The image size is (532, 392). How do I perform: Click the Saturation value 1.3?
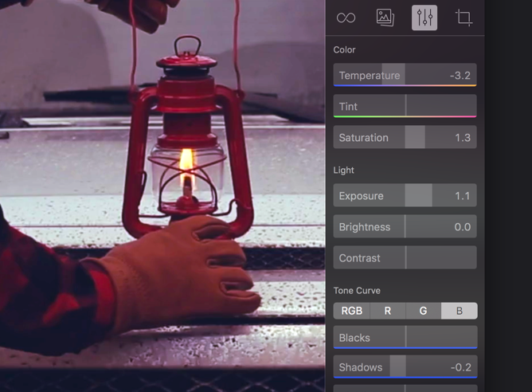pos(462,138)
